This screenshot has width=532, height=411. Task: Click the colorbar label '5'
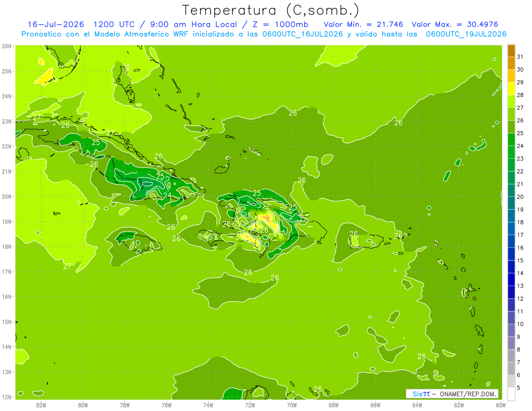tap(519, 388)
